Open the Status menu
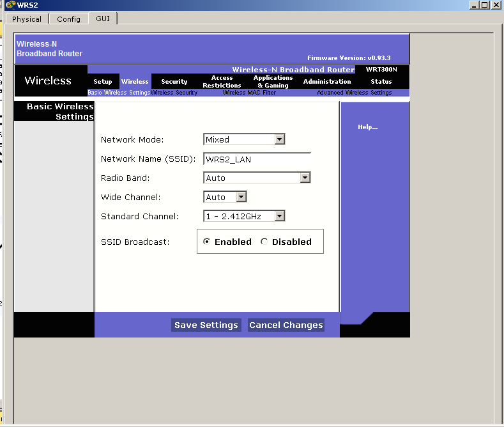Image resolution: width=504 pixels, height=427 pixels. tap(381, 82)
